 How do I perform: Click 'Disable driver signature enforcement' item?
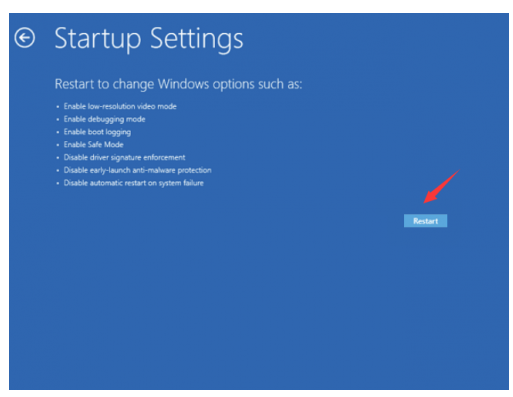pos(124,157)
